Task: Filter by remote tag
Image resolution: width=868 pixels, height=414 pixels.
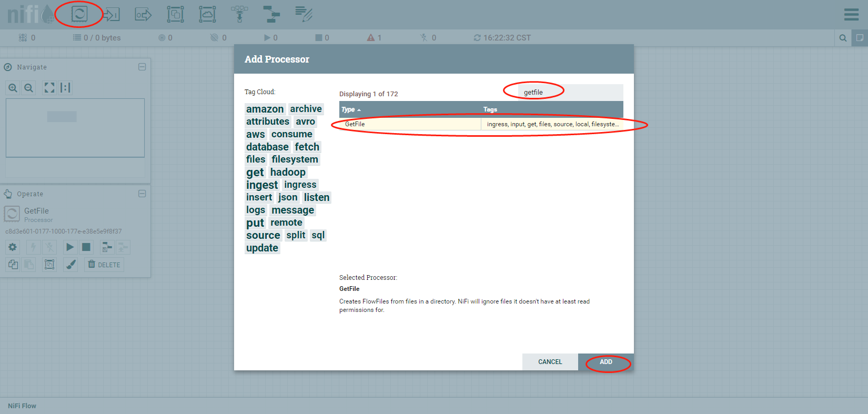Action: [x=286, y=223]
